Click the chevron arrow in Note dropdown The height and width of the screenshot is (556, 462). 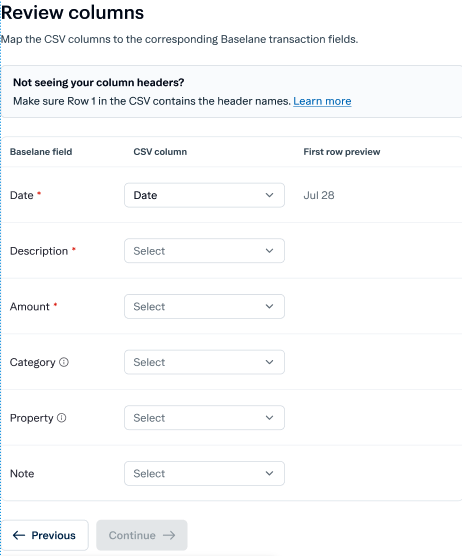tap(269, 473)
